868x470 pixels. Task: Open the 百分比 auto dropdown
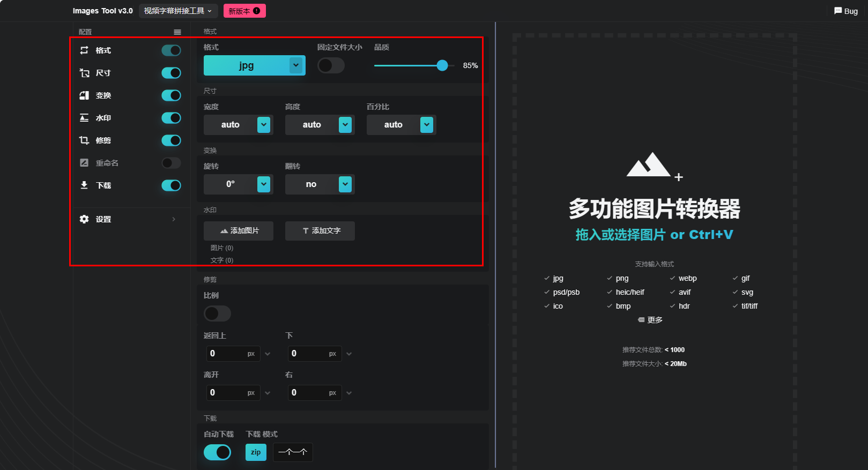[x=402, y=125]
